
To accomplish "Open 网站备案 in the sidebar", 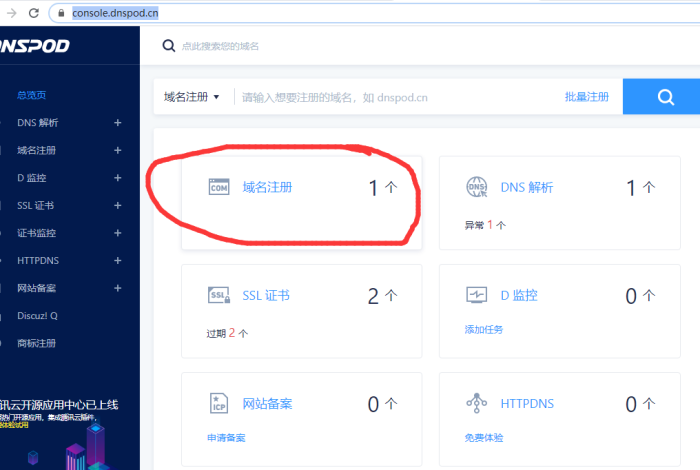I will coord(36,288).
